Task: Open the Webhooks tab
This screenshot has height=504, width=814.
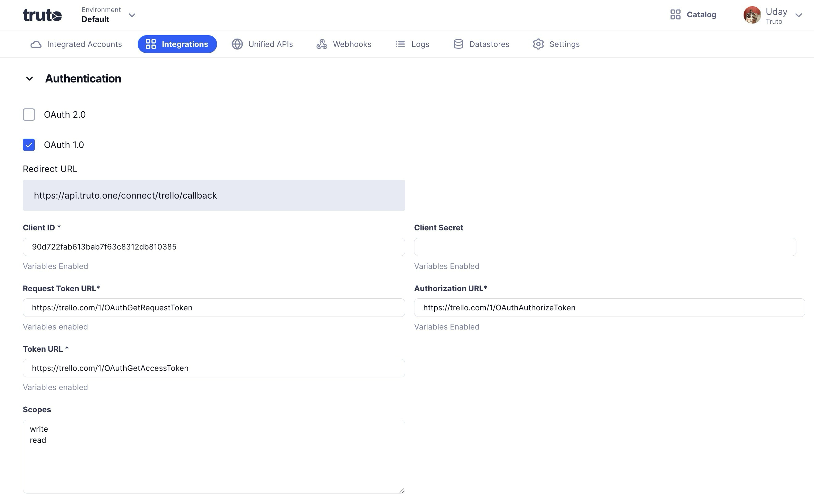Action: (344, 44)
